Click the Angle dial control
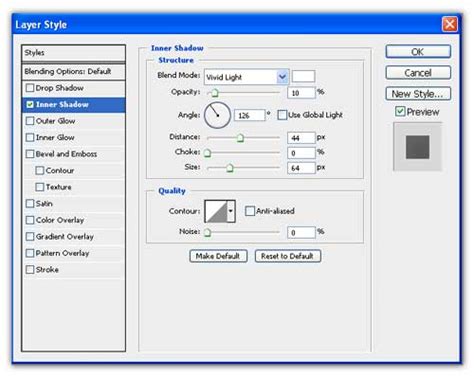The image size is (474, 377). coord(217,115)
